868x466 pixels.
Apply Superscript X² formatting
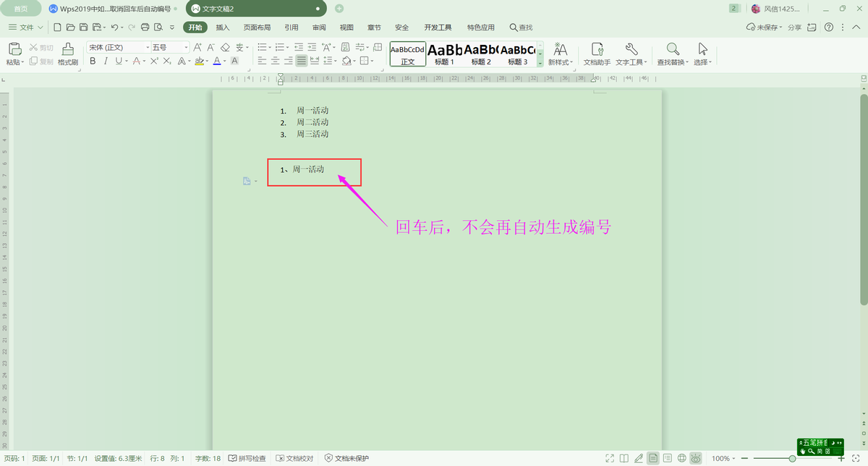154,62
